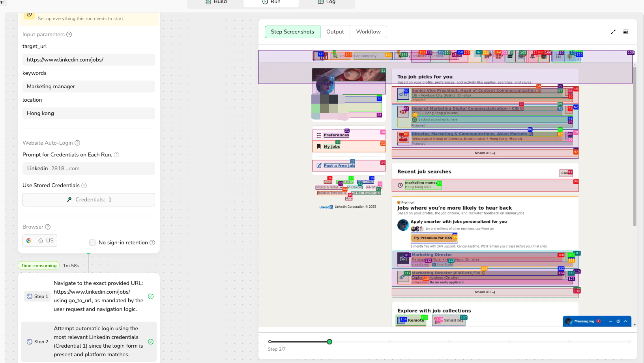Open the Log tab at top

[x=327, y=2]
